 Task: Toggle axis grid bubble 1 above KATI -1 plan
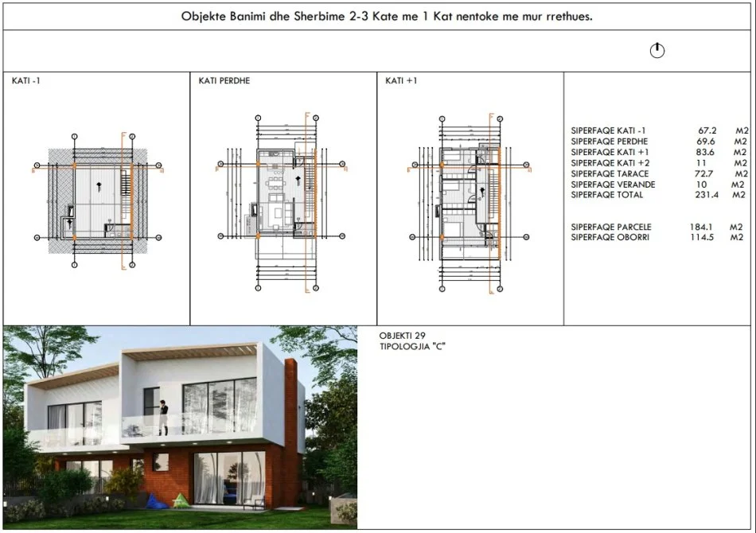pyautogui.click(x=74, y=137)
